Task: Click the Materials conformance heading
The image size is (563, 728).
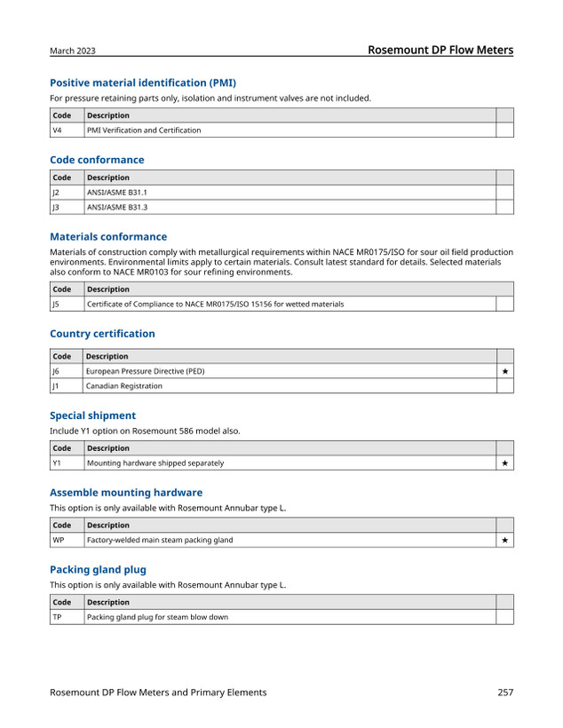Action: (x=108, y=237)
